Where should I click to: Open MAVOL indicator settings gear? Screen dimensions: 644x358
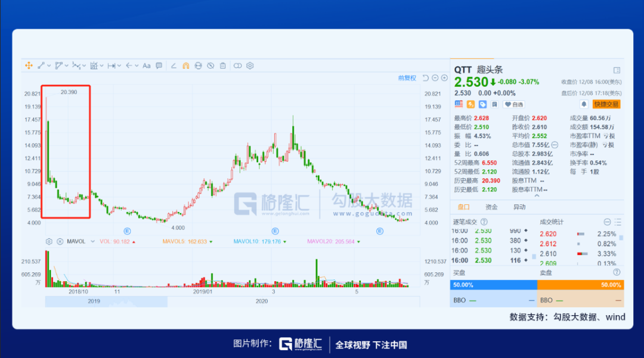click(x=49, y=241)
